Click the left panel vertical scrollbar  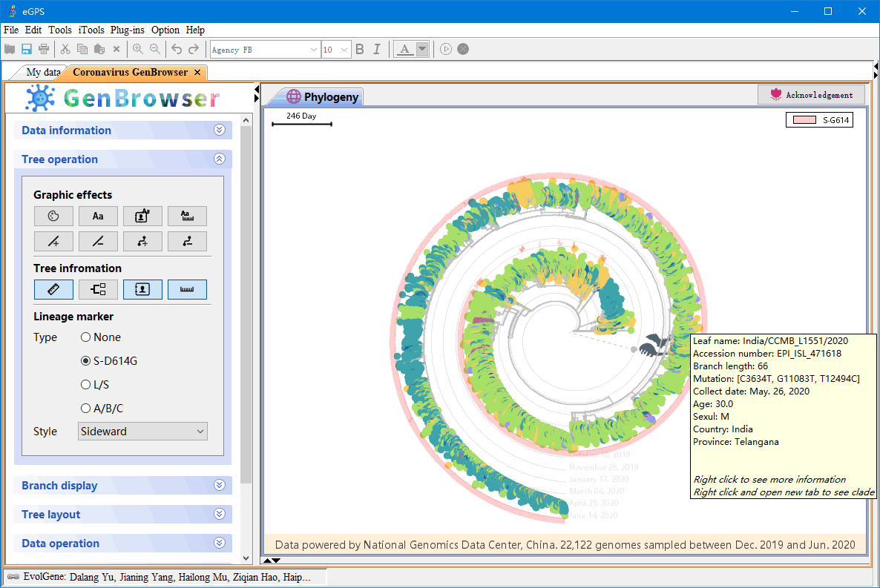point(246,297)
